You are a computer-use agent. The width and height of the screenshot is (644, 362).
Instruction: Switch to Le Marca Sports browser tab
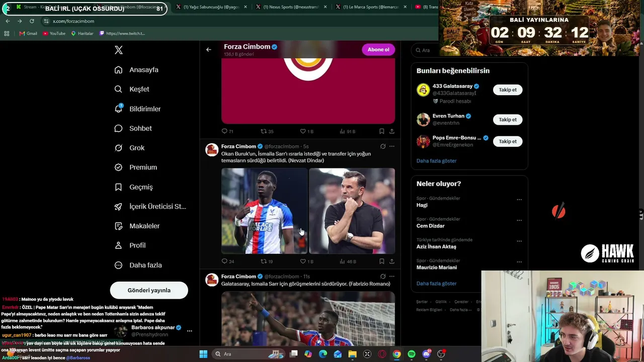click(x=372, y=7)
